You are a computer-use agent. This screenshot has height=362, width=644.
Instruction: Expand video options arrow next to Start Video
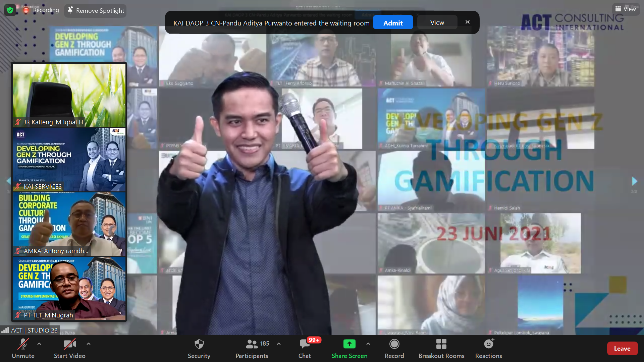pos(88,344)
